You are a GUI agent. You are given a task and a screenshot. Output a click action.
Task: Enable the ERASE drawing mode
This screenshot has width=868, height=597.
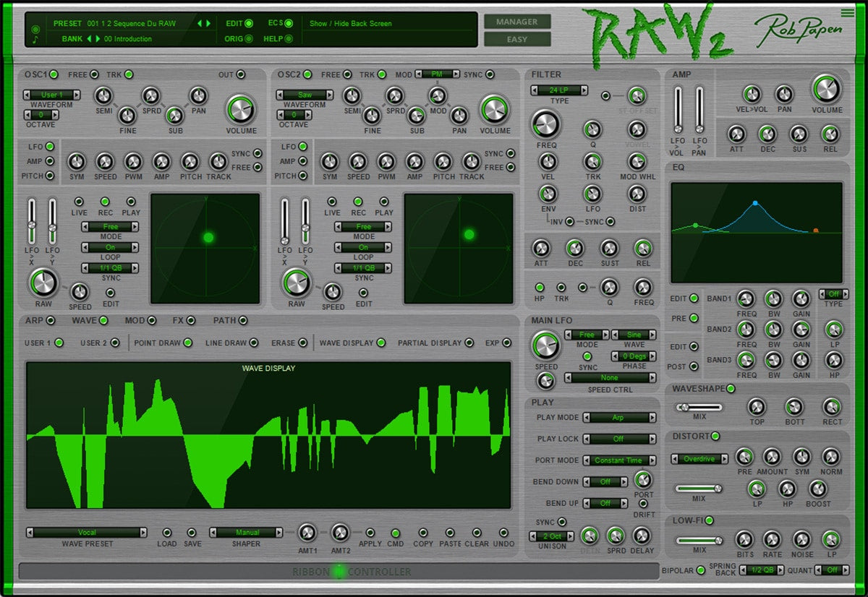pos(302,343)
